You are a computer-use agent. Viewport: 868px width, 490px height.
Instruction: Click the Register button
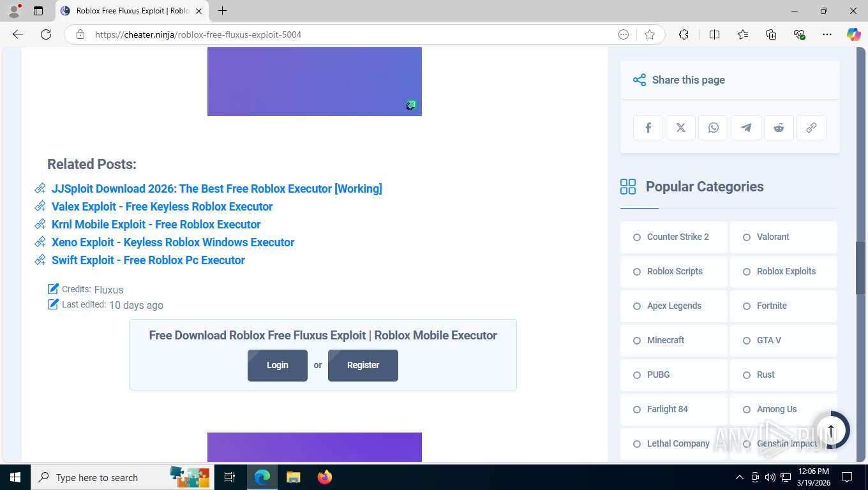363,366
